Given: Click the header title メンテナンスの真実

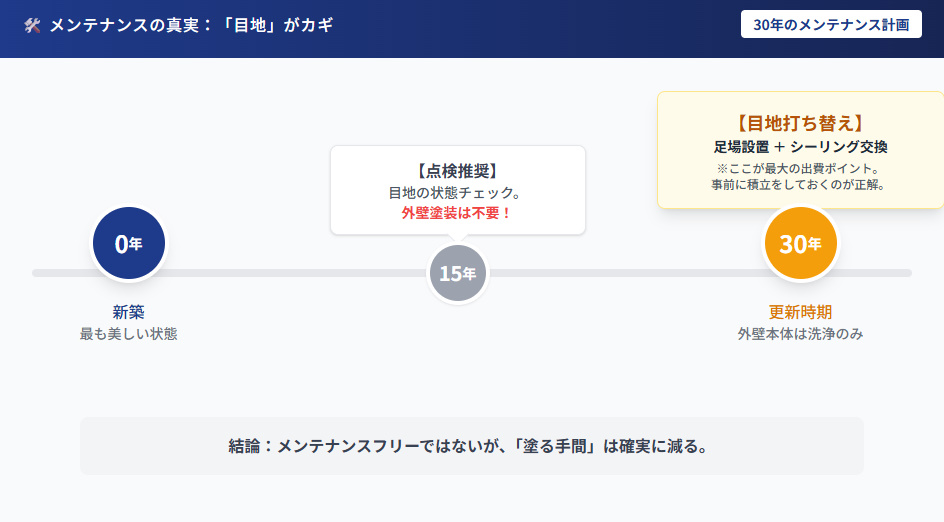Looking at the screenshot, I should coord(191,25).
